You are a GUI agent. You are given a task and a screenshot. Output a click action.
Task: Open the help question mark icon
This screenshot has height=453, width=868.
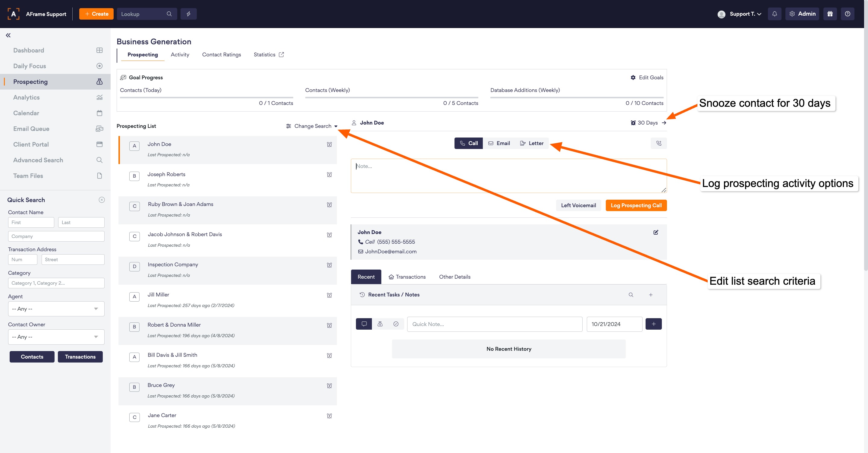coord(848,14)
